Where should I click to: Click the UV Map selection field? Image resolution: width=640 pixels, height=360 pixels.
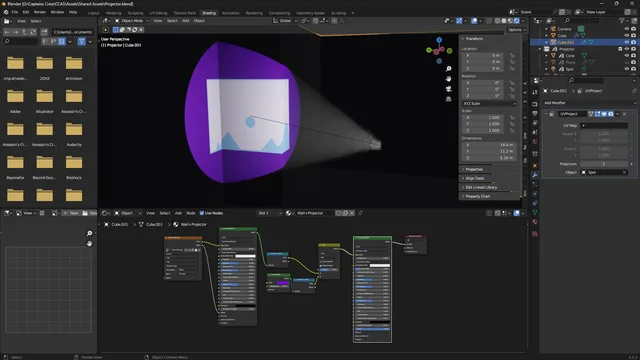[604, 126]
